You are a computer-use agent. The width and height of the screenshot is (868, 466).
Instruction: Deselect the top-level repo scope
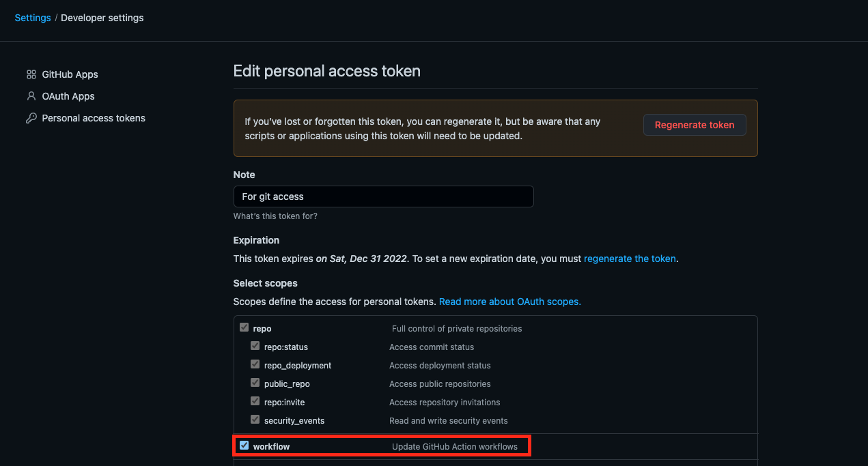pyautogui.click(x=244, y=327)
